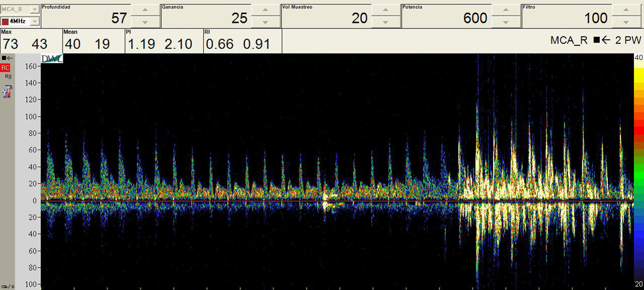Screen dimensions: 644x290
Task: Open the 4MHz probe frequency dropdown
Action: click(x=35, y=21)
